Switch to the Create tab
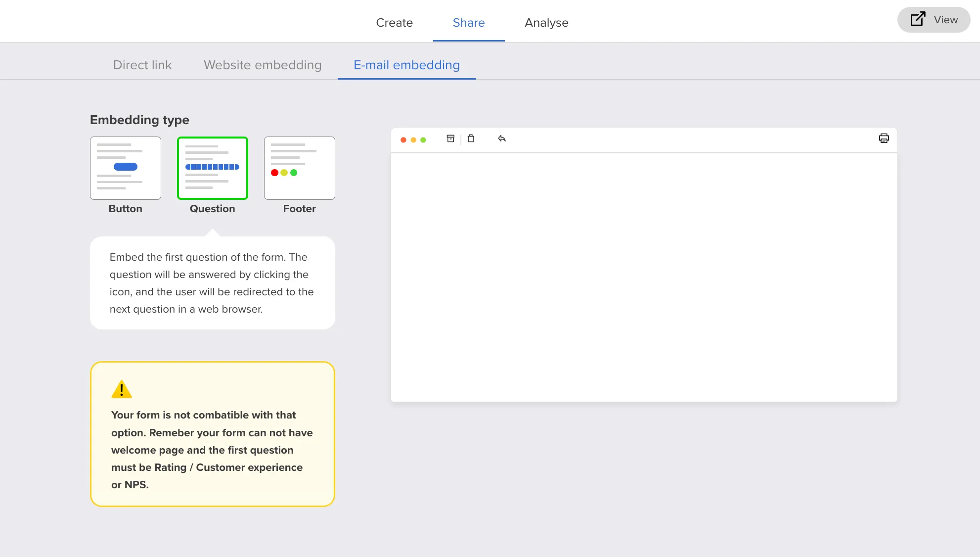This screenshot has width=980, height=557. coord(394,23)
